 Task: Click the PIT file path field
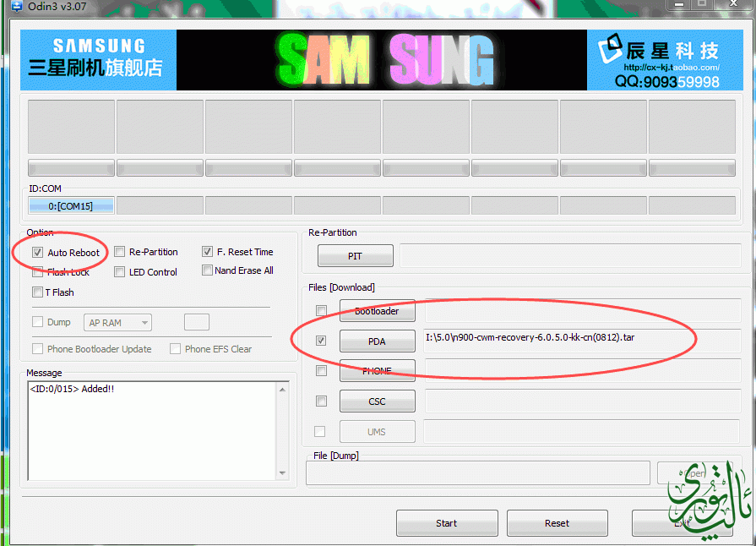click(570, 255)
